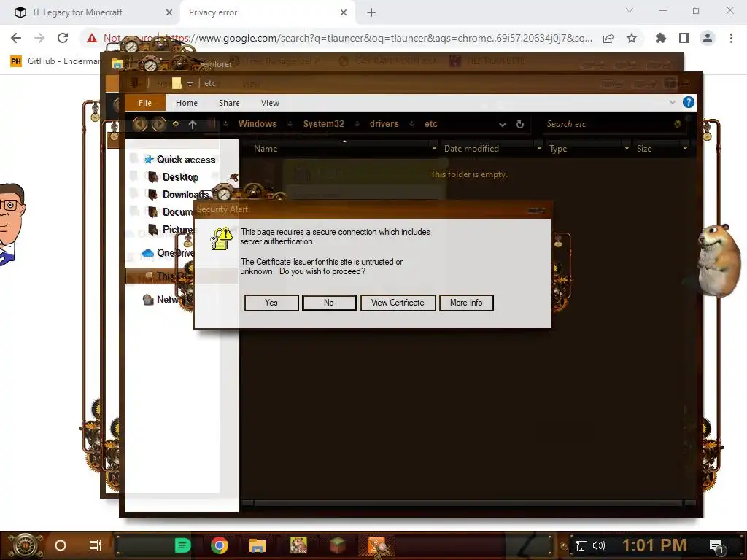This screenshot has width=747, height=560.
Task: Open green chat app on taskbar
Action: [x=182, y=545]
